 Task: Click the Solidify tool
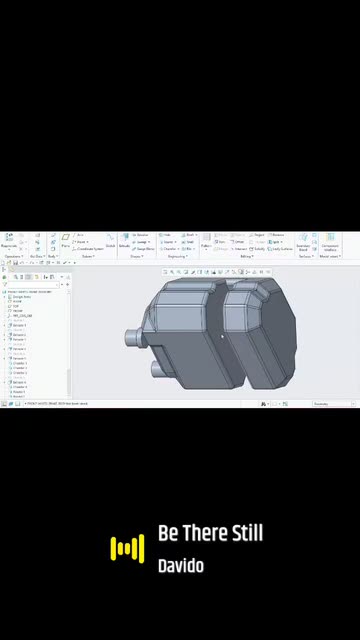(257, 249)
